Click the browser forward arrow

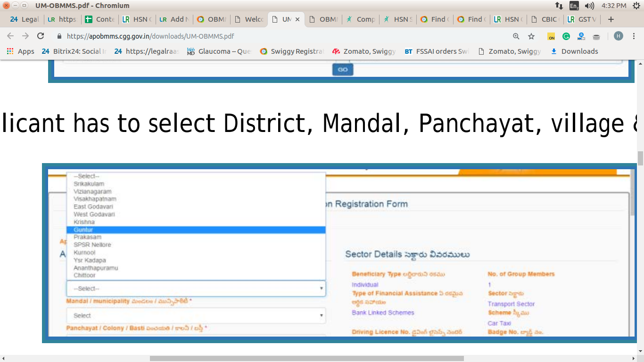(x=25, y=36)
